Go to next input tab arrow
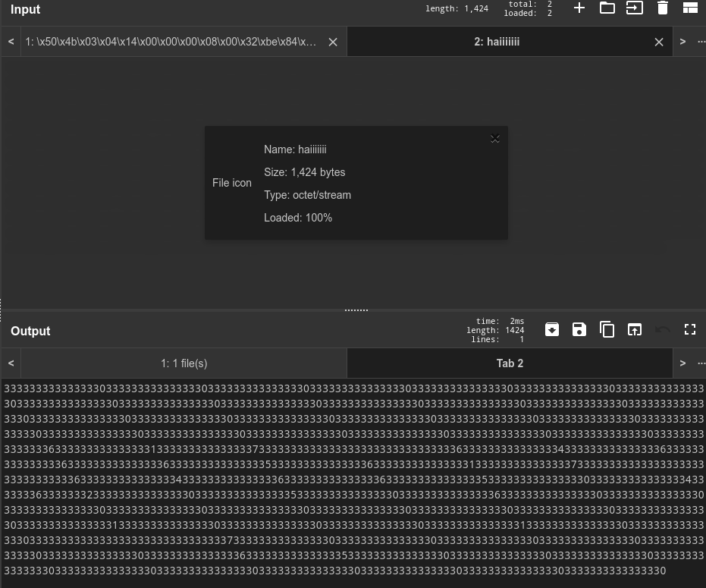This screenshot has height=588, width=706. click(x=682, y=42)
